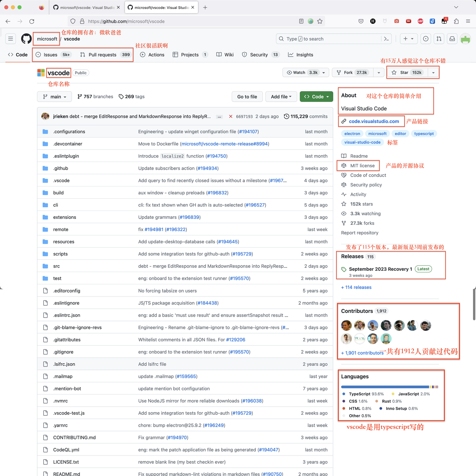Open the code.visualstudio.com link
476x476 pixels.
coord(374,121)
